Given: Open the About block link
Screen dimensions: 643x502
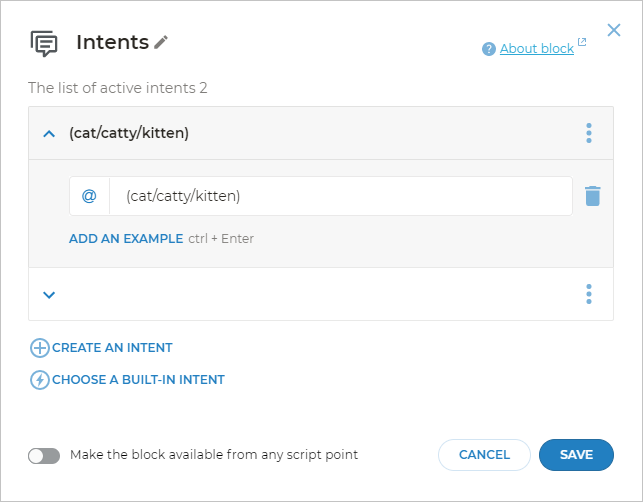Looking at the screenshot, I should (536, 49).
